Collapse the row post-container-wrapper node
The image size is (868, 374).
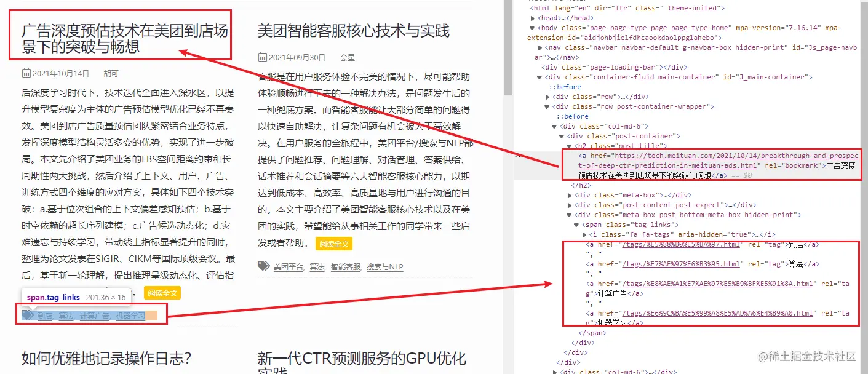coord(547,106)
